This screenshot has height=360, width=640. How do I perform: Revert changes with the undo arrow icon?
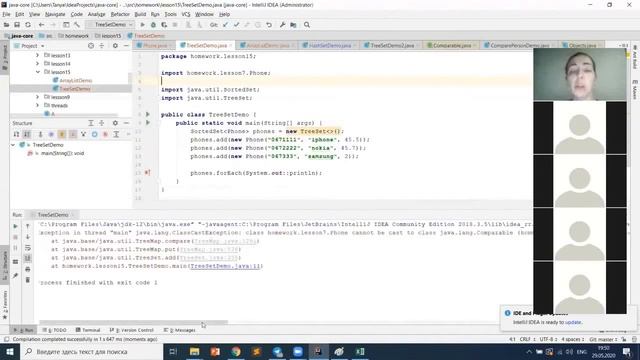pyautogui.click(x=269, y=25)
